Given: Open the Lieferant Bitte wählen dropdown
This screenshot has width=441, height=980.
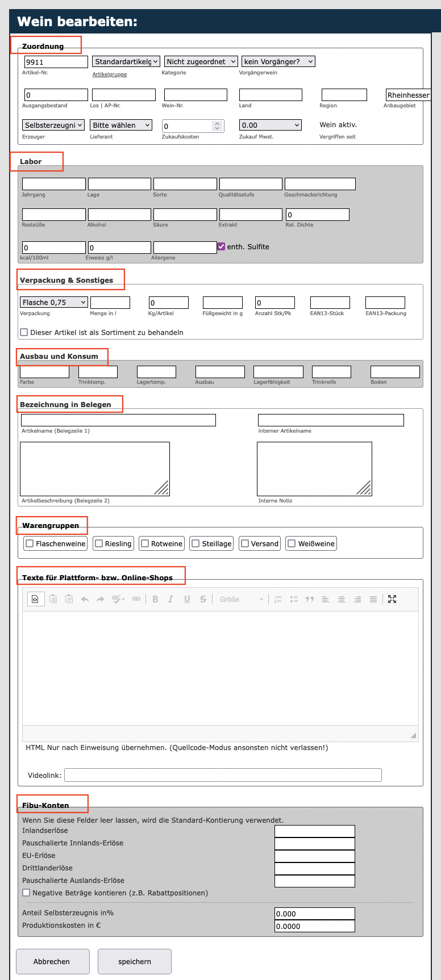Looking at the screenshot, I should (121, 125).
